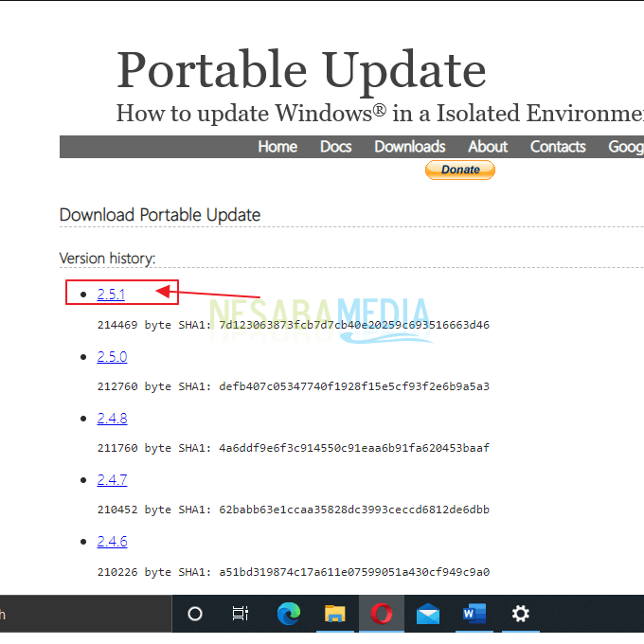The image size is (644, 644).
Task: Download version 2.5.1 link
Action: pos(111,295)
